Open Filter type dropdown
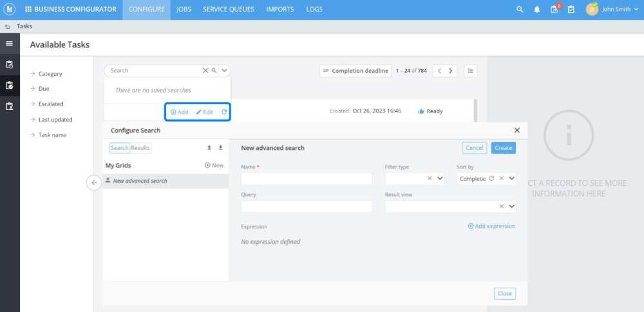 click(x=440, y=179)
